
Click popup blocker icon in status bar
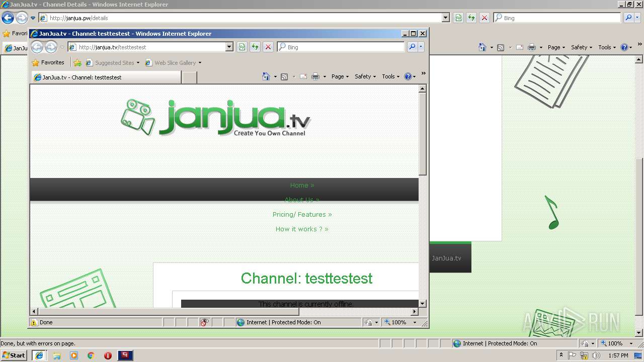click(x=204, y=322)
